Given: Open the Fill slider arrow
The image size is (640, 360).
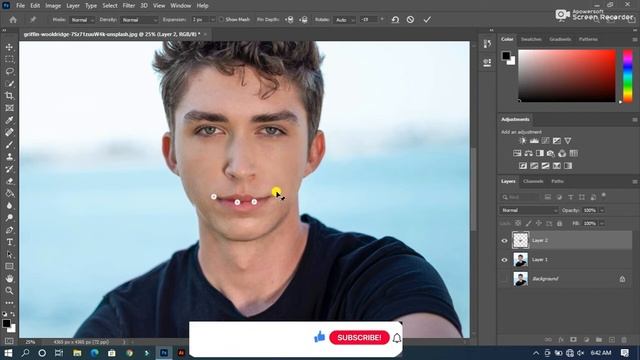Looking at the screenshot, I should (x=602, y=223).
